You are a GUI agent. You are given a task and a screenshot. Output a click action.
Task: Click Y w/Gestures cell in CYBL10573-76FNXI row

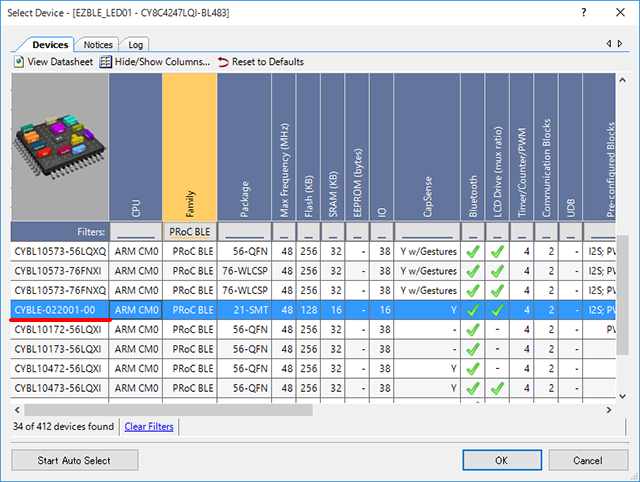(427, 271)
